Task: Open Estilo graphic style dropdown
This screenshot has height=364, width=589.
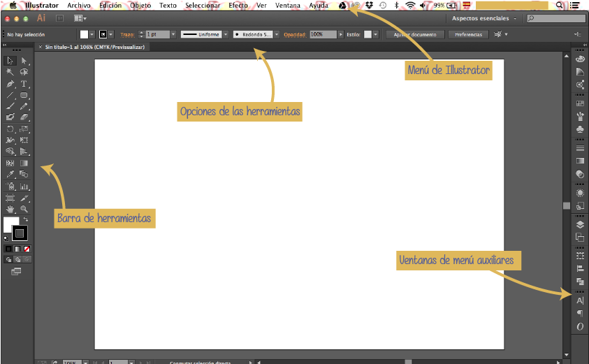Action: pos(375,34)
